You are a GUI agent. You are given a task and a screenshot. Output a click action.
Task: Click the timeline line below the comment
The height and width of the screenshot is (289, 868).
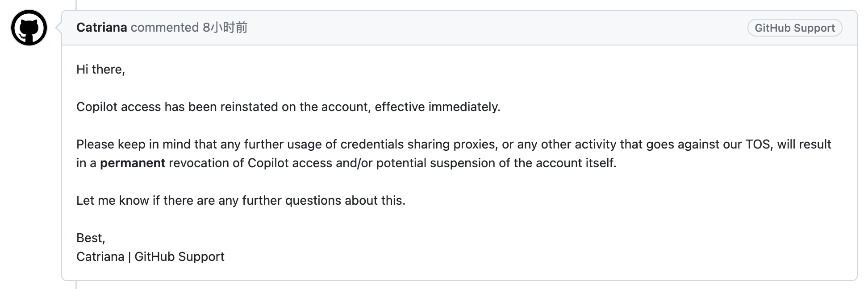click(x=76, y=285)
